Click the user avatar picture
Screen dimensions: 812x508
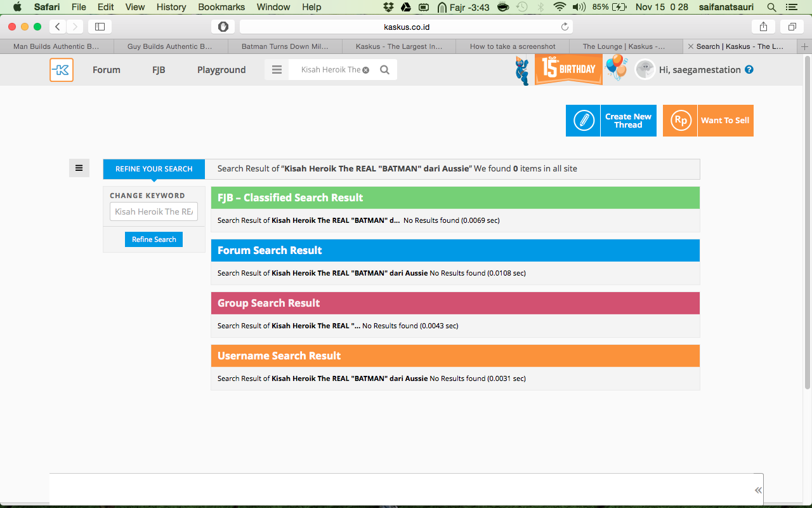coord(645,70)
